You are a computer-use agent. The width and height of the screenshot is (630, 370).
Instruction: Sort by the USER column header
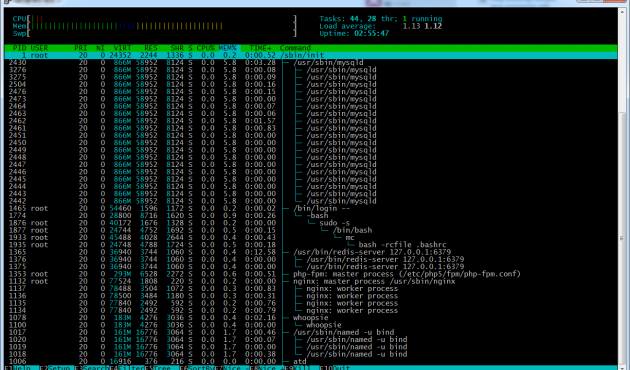[39, 48]
